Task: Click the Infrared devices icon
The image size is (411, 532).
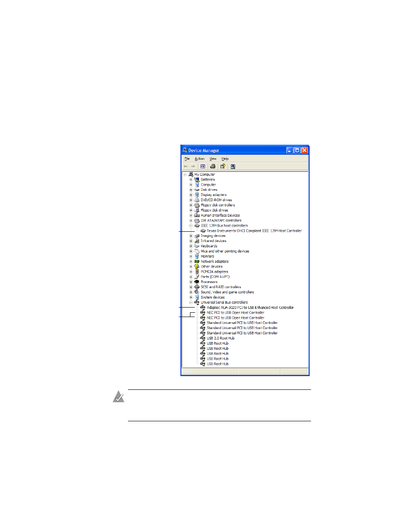Action: [x=197, y=241]
